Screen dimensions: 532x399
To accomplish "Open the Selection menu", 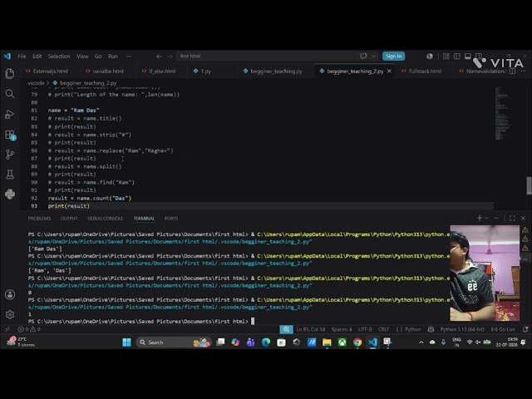I will 59,57.
